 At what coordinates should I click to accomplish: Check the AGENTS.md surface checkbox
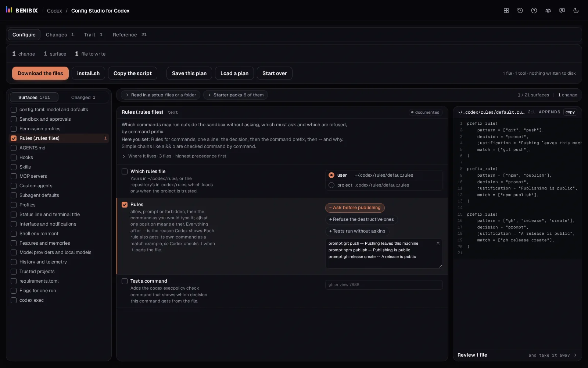click(14, 148)
